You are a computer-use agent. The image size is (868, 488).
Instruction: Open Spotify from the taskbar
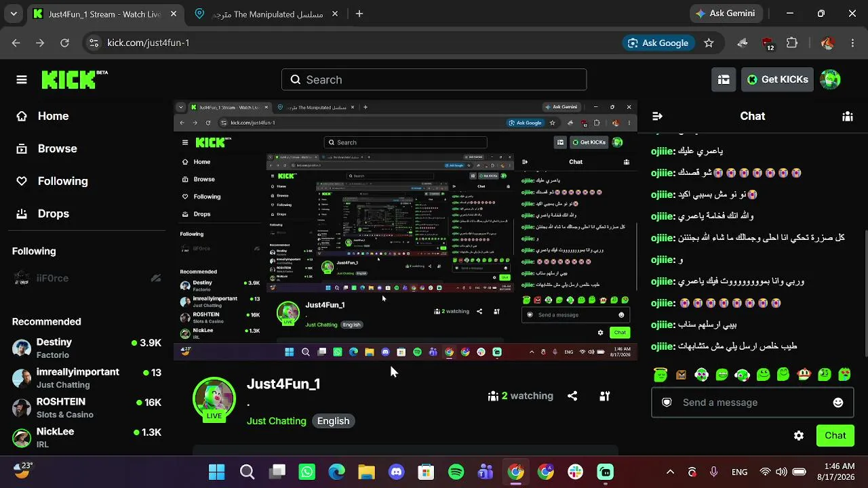click(456, 472)
